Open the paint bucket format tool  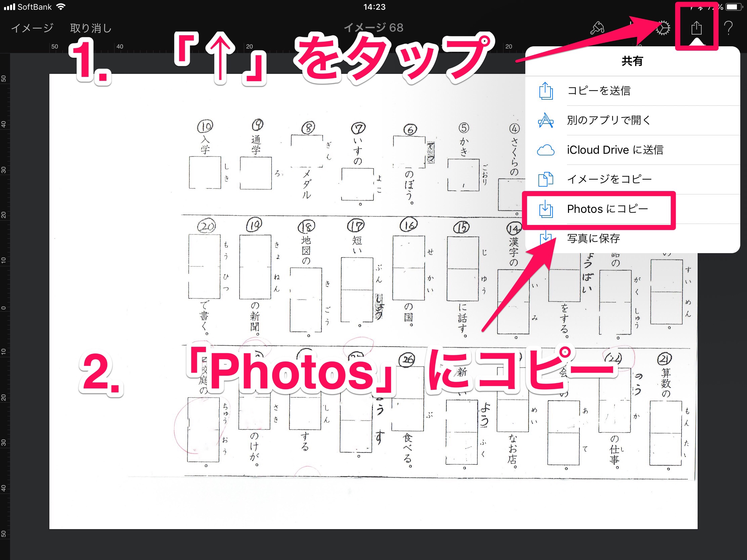(x=597, y=28)
